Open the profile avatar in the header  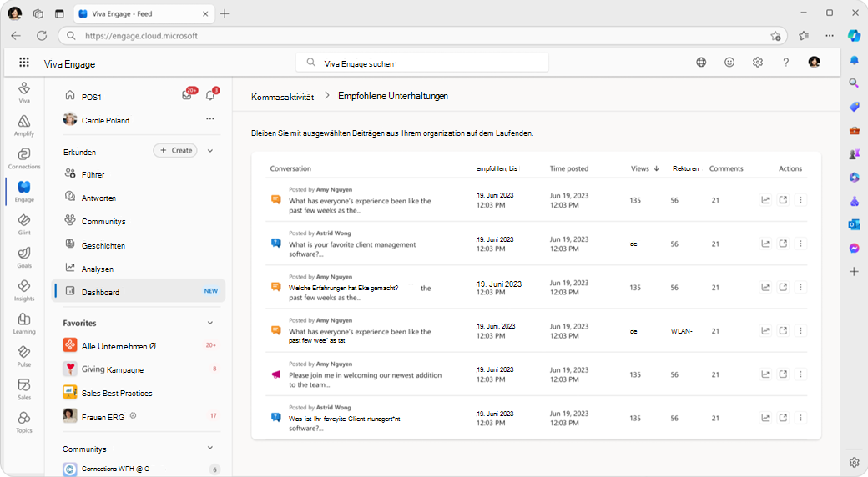point(815,62)
